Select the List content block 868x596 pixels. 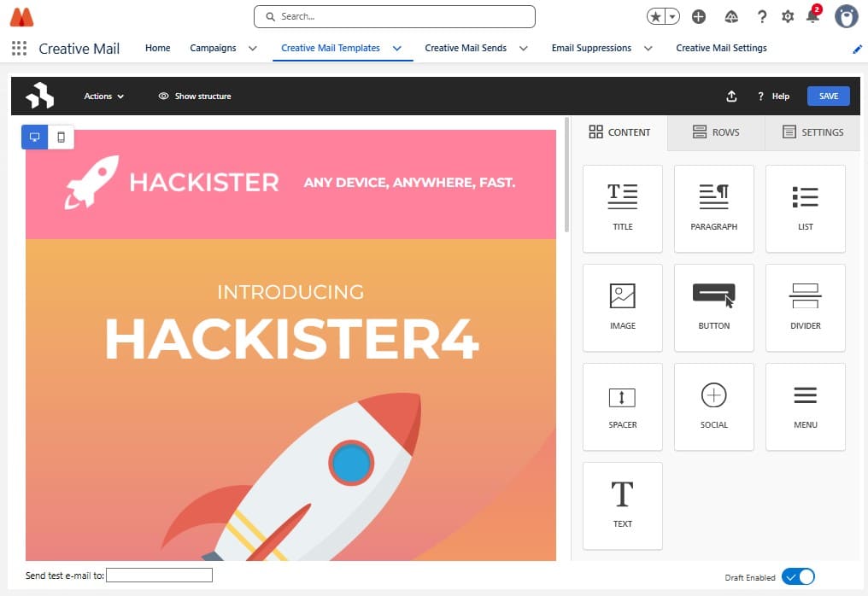[805, 208]
